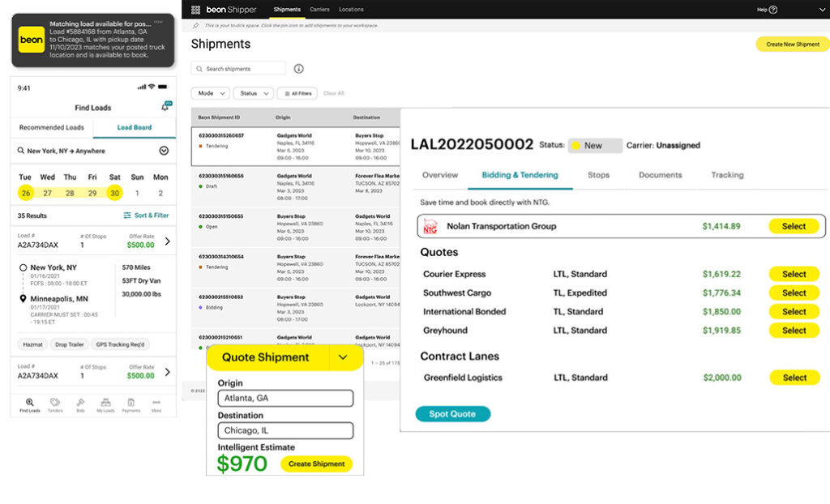The width and height of the screenshot is (830, 504).
Task: Click the Search shipments field
Action: pyautogui.click(x=238, y=69)
